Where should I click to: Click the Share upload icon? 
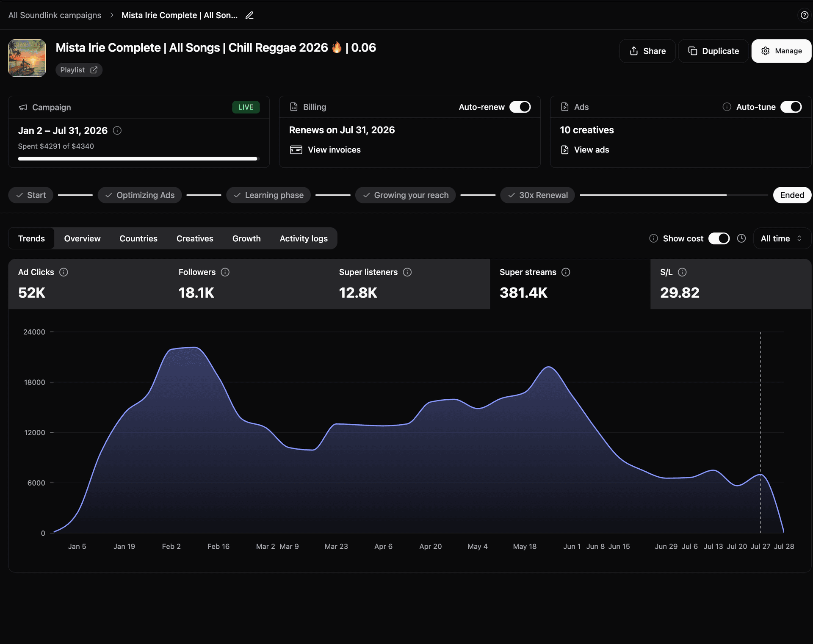634,51
